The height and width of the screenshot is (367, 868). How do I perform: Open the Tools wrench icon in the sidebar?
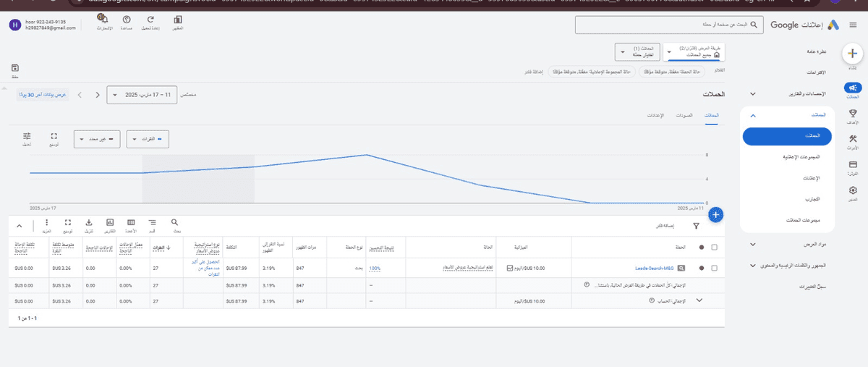coord(853,140)
